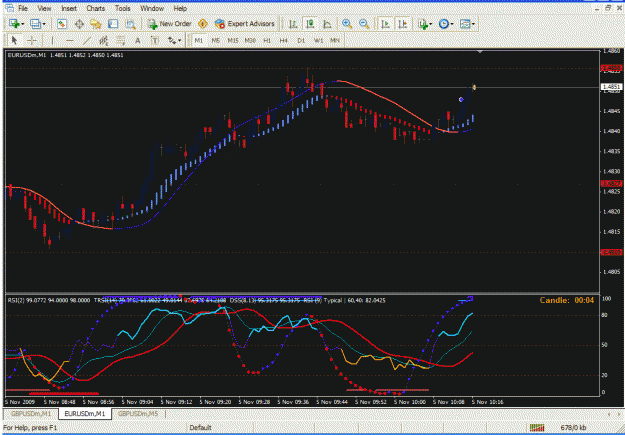Click the chart shift triangle marker
This screenshot has height=435, width=625.
(x=480, y=51)
